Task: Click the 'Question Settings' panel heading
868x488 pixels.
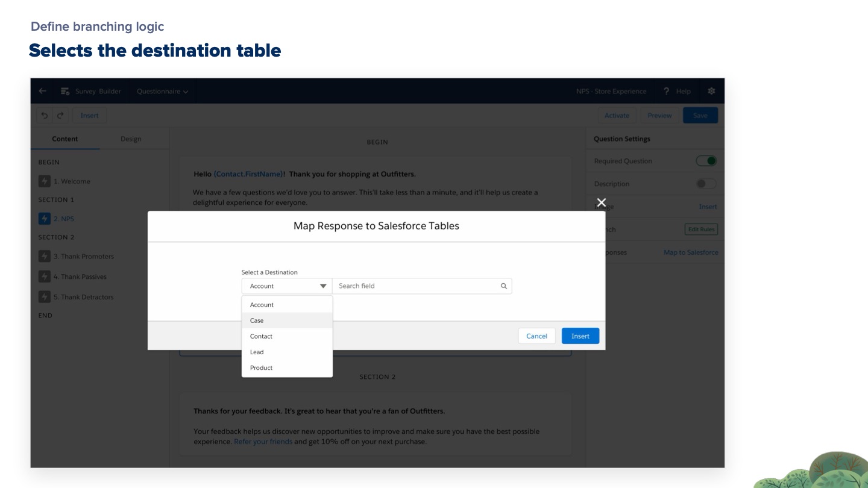Action: 622,139
